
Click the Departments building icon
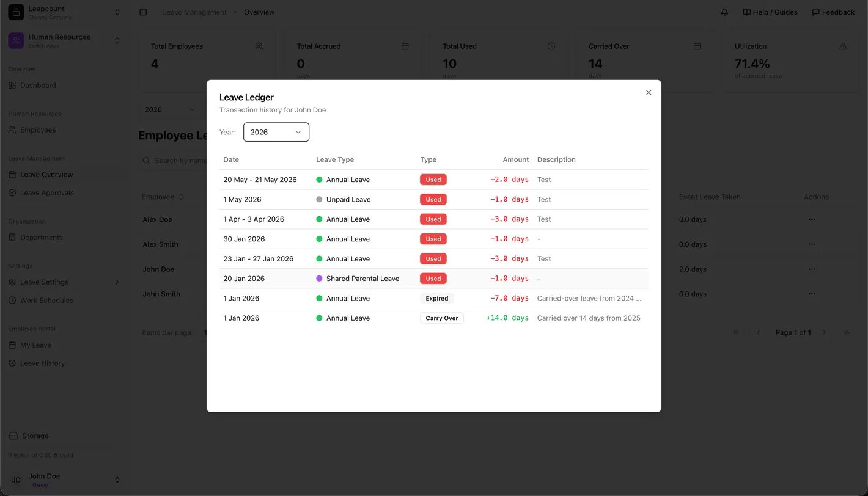12,238
